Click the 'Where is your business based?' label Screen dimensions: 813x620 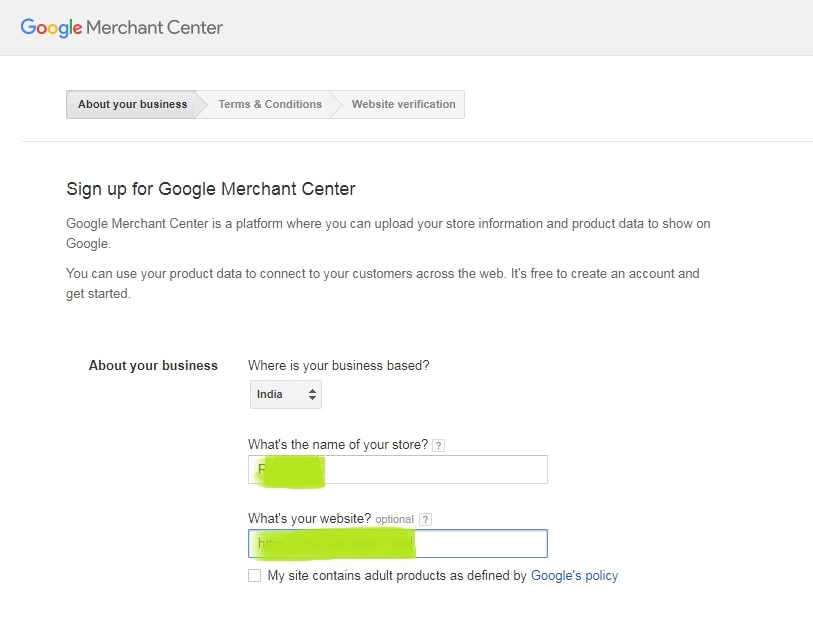click(x=338, y=366)
